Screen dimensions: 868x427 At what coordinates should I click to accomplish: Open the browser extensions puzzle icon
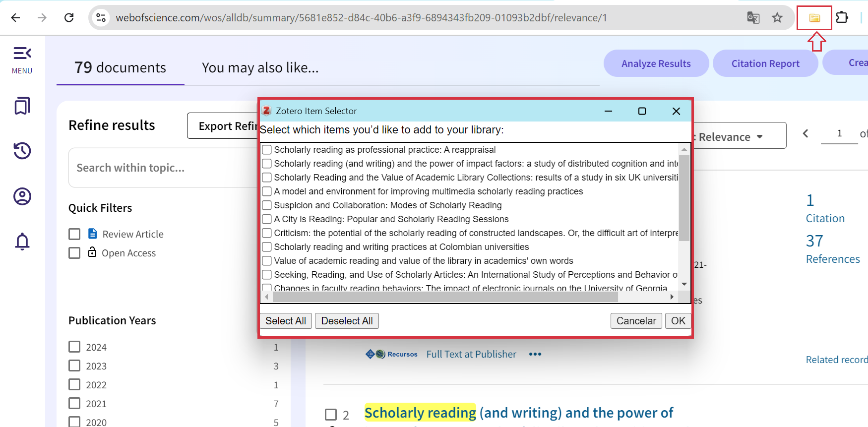[x=842, y=17]
